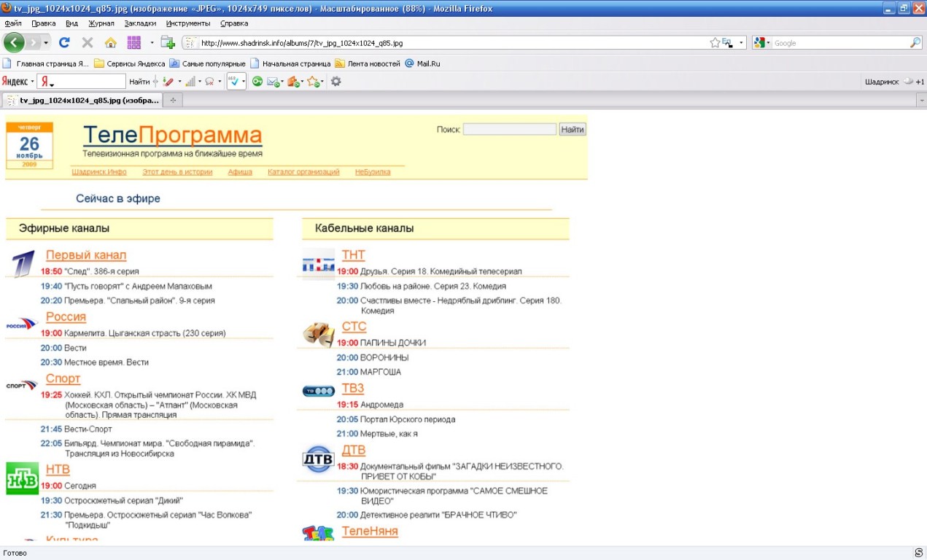This screenshot has height=560, width=927.
Task: Click the Forward navigation arrow
Action: pyautogui.click(x=34, y=42)
